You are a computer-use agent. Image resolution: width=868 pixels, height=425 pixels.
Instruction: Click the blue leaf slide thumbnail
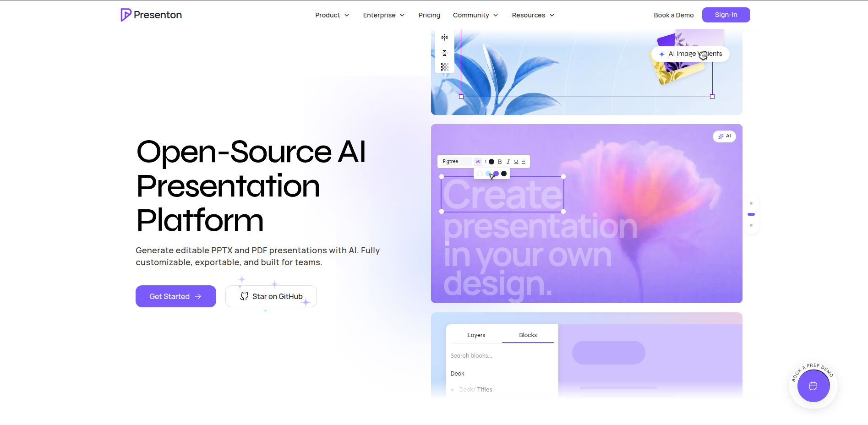[x=586, y=72]
